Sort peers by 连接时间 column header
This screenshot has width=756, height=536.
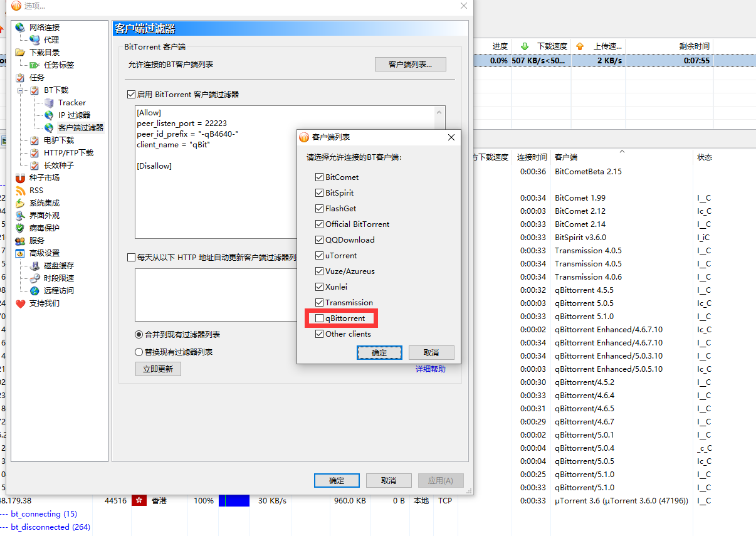tap(532, 157)
